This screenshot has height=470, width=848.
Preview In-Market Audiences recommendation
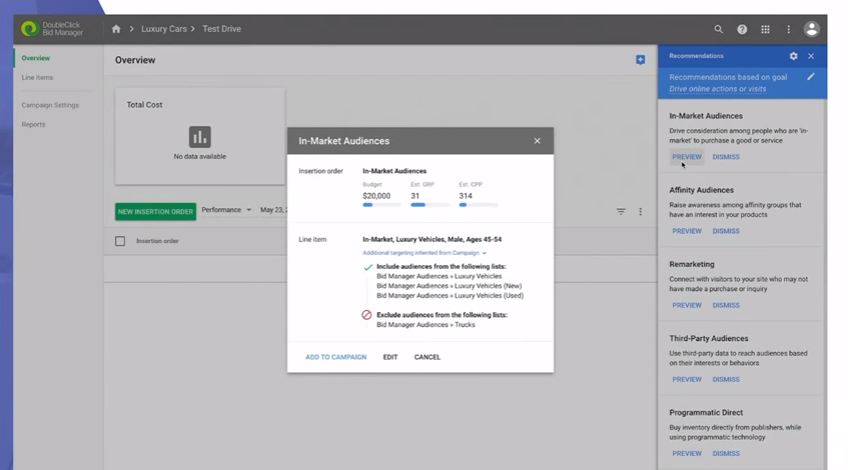pyautogui.click(x=687, y=157)
